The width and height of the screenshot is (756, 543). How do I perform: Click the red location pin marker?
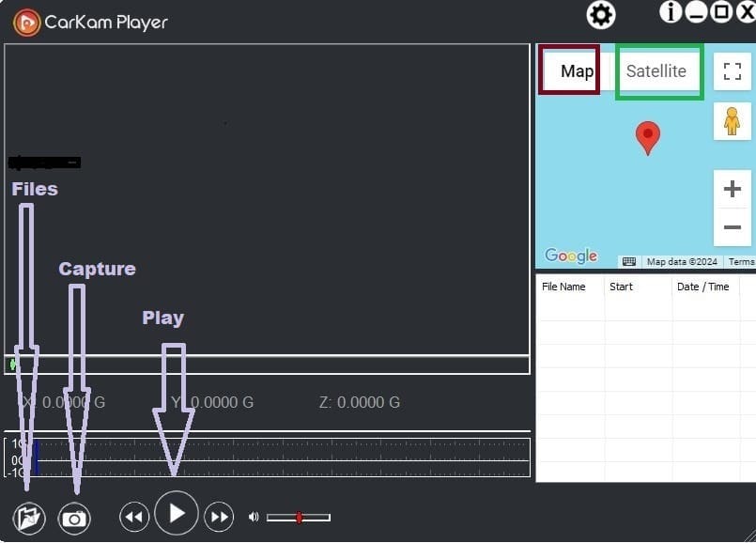click(647, 138)
